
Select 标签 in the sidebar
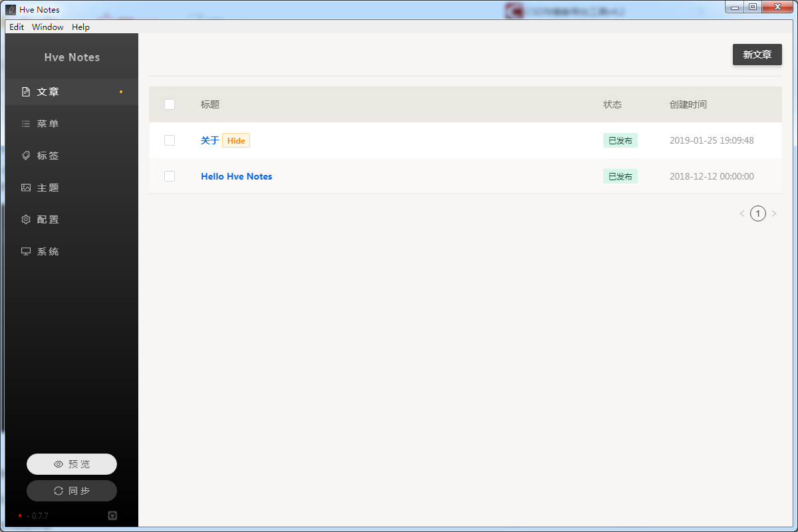tap(72, 156)
